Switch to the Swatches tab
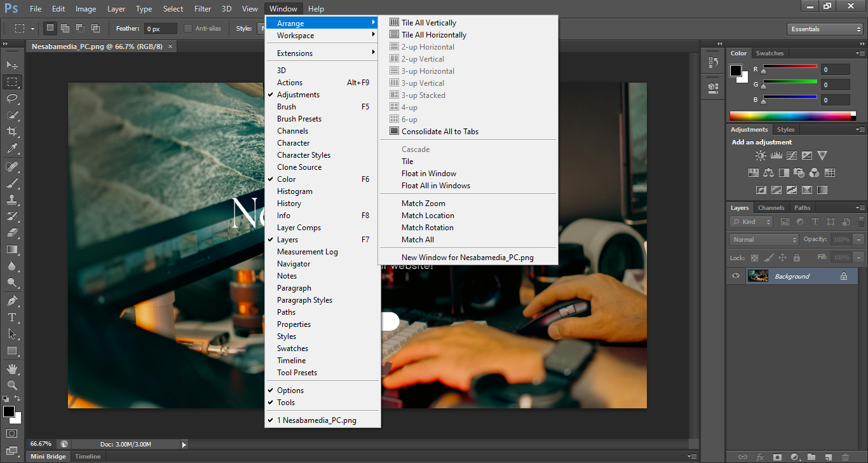The image size is (868, 463). pos(770,53)
